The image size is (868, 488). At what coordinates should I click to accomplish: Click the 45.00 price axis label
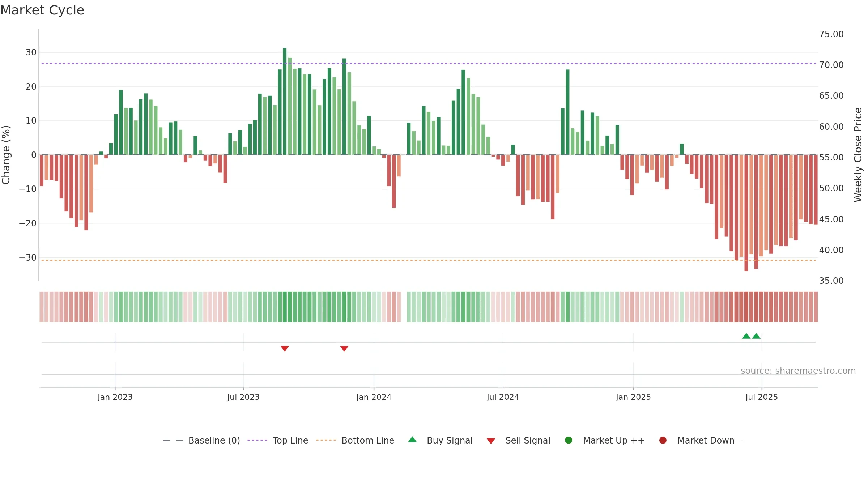click(x=831, y=219)
